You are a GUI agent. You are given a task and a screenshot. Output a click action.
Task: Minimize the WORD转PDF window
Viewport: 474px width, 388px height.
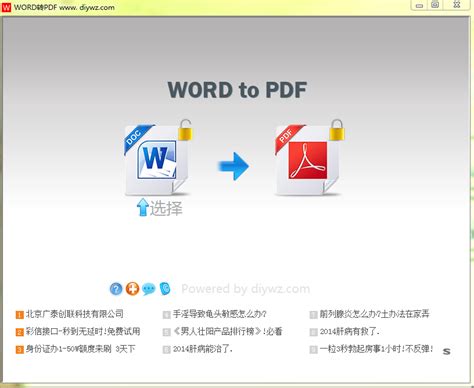pos(420,5)
